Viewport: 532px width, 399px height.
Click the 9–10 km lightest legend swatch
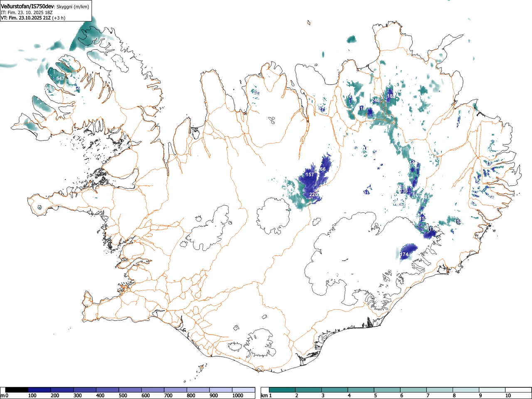(x=492, y=390)
